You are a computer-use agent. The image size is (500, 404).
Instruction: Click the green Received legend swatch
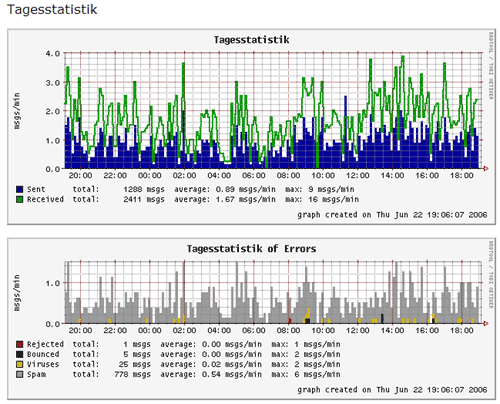pyautogui.click(x=20, y=199)
